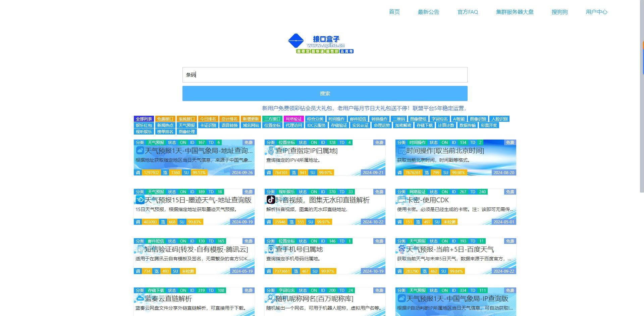Open the 蓝奏云直链解析 API card title
Image resolution: width=644 pixels, height=316 pixels.
(168, 299)
